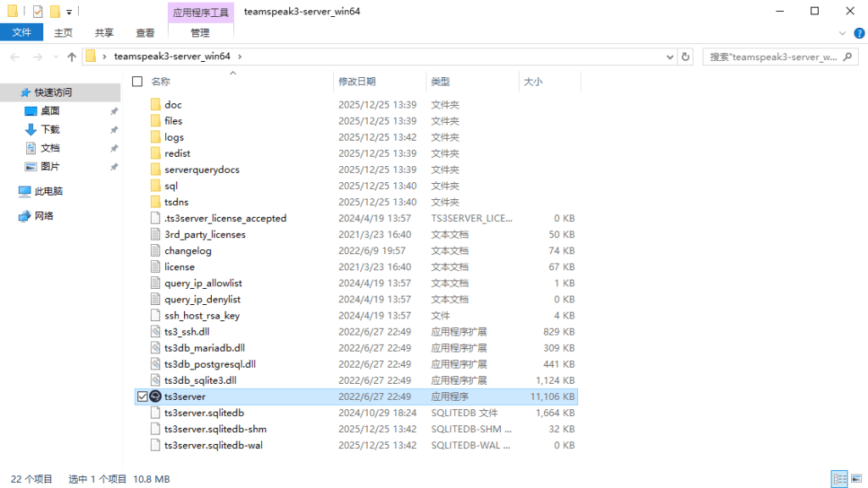Click the 名称 column sort arrow
Screen dimensions: 868x488
pyautogui.click(x=231, y=75)
